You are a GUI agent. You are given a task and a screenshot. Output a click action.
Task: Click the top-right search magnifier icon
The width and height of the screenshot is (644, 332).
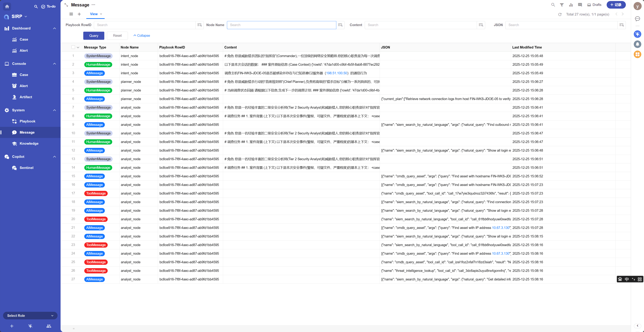click(553, 5)
